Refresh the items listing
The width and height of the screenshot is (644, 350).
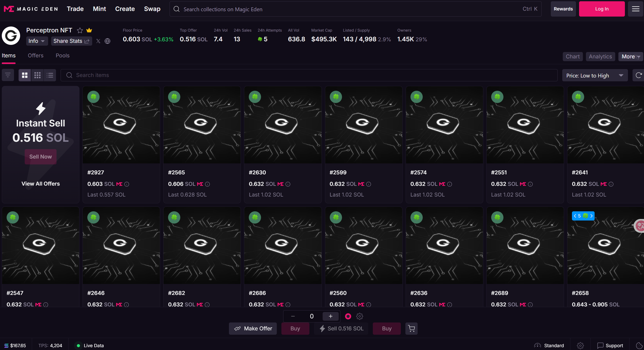(639, 75)
